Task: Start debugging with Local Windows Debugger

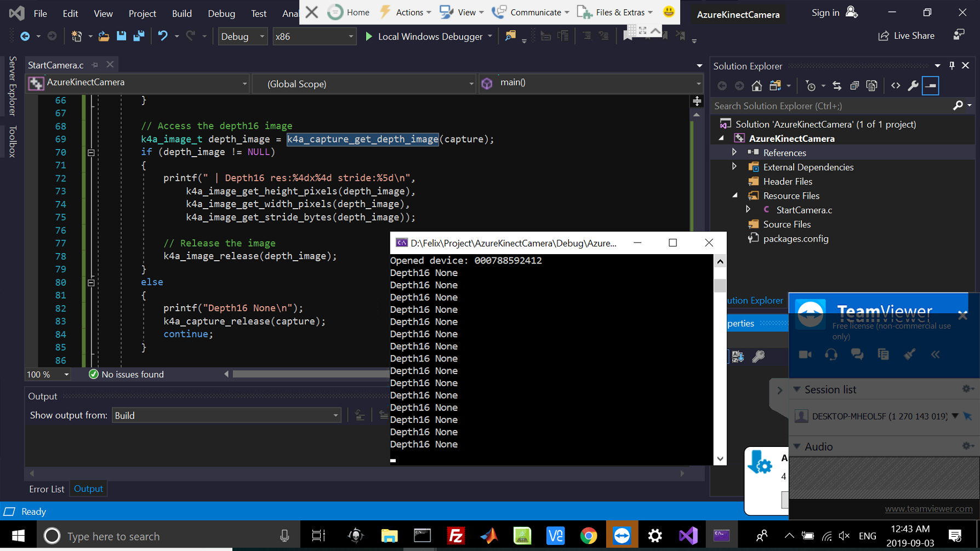Action: pyautogui.click(x=429, y=36)
